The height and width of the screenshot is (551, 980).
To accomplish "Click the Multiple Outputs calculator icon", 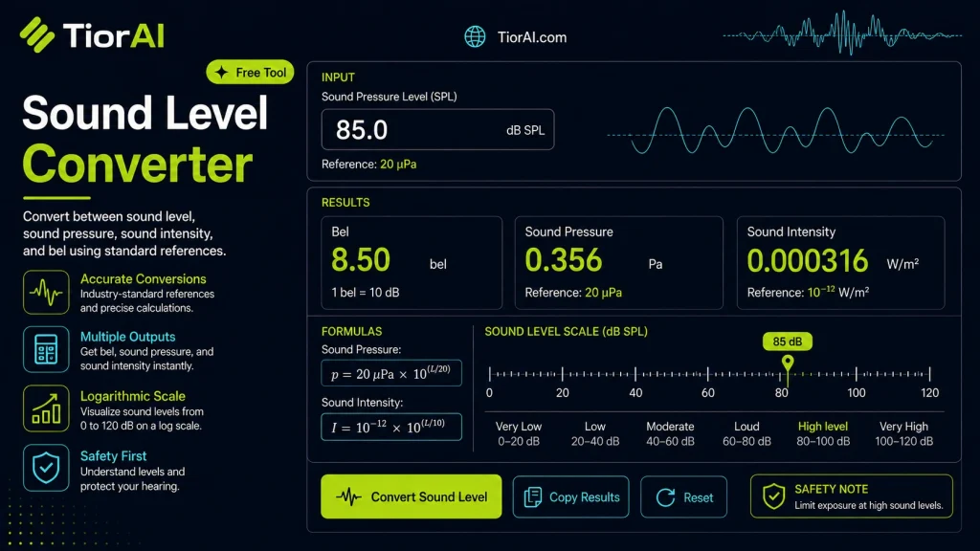I will (46, 349).
